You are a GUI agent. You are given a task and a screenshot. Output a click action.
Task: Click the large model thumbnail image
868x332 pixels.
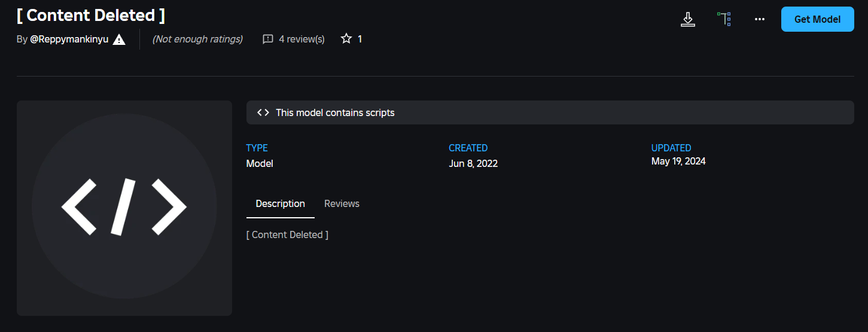click(x=124, y=208)
